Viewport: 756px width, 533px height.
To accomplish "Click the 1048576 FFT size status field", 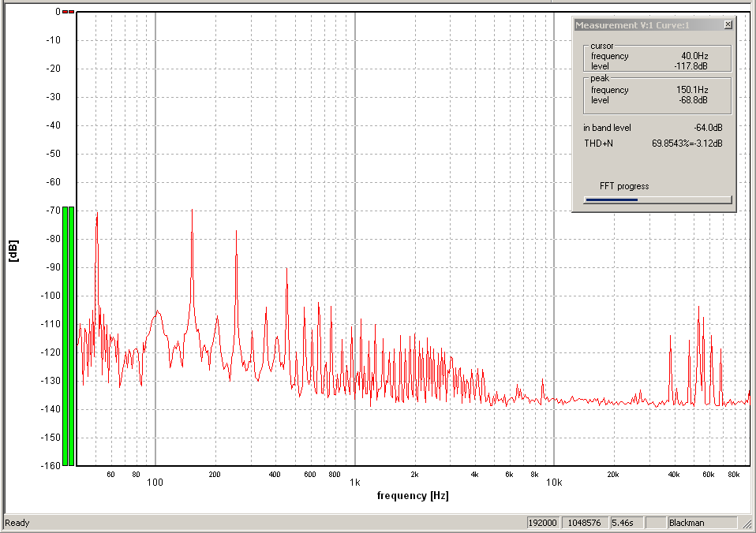I will pyautogui.click(x=582, y=523).
